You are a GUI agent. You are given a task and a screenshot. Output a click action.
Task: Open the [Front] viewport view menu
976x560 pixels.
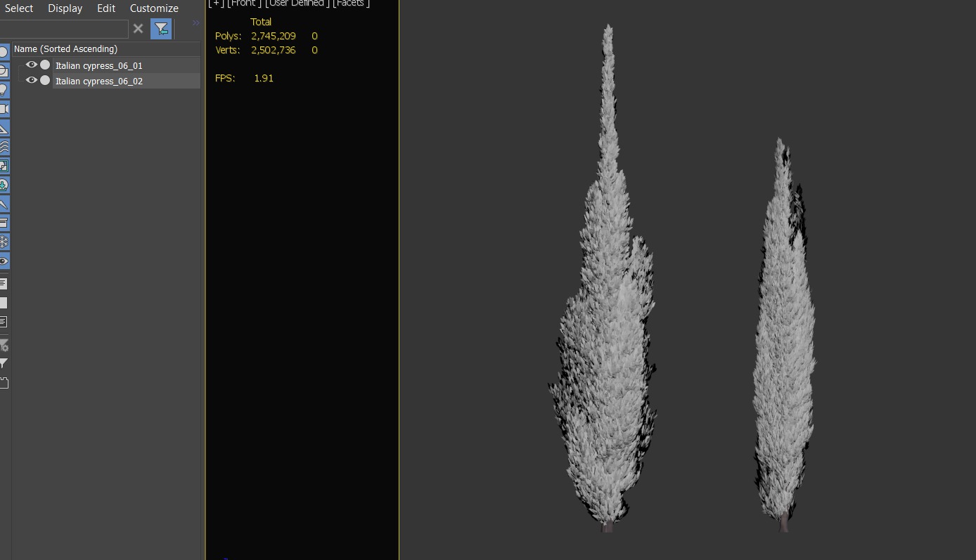pyautogui.click(x=244, y=4)
